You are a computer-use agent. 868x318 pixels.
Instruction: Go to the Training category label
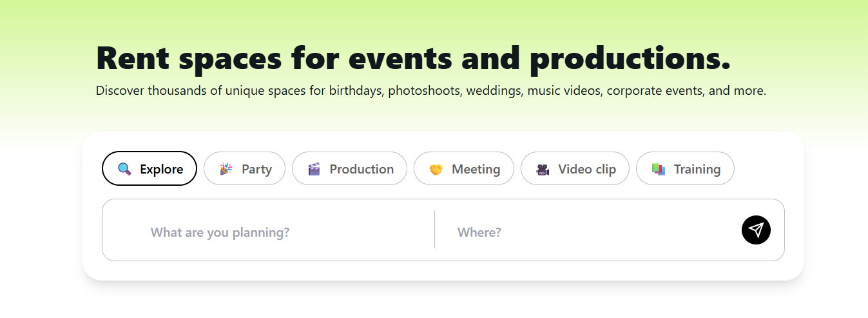pyautogui.click(x=697, y=169)
